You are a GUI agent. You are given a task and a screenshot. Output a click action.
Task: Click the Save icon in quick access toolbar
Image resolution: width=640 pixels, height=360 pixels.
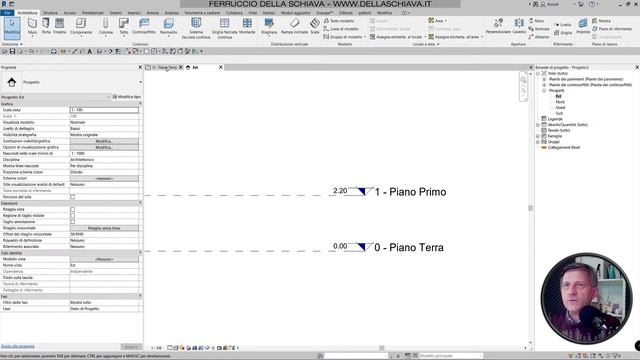(13, 51)
